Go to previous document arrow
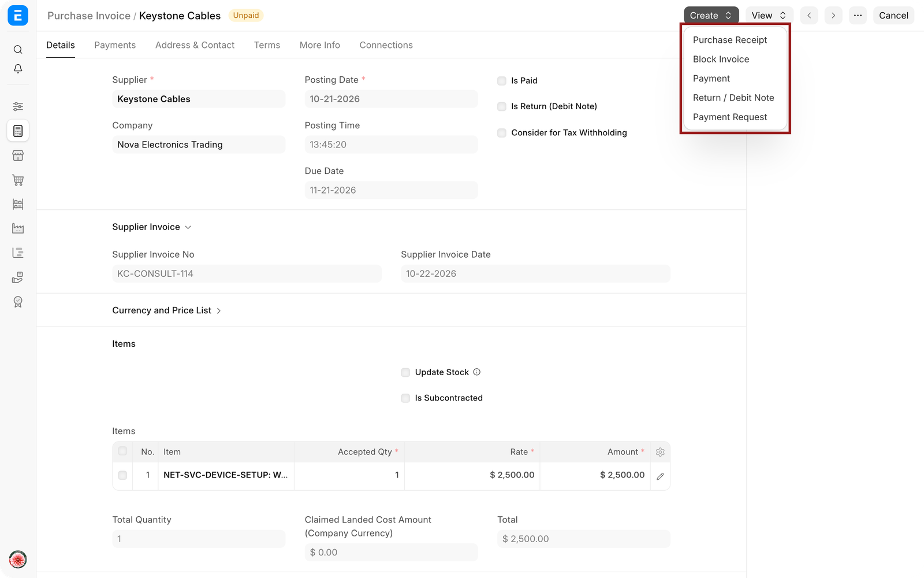924x578 pixels. (809, 16)
